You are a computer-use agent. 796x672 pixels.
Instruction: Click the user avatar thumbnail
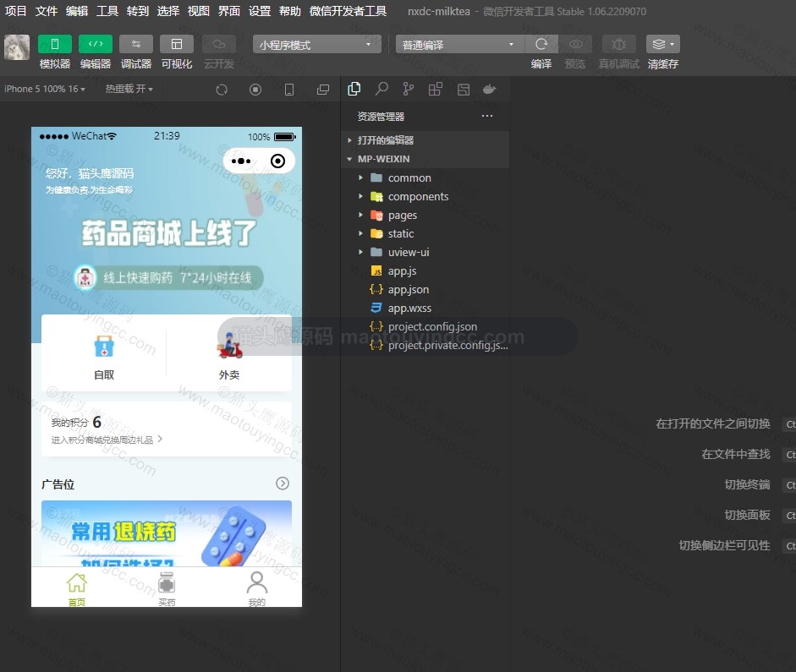(17, 47)
